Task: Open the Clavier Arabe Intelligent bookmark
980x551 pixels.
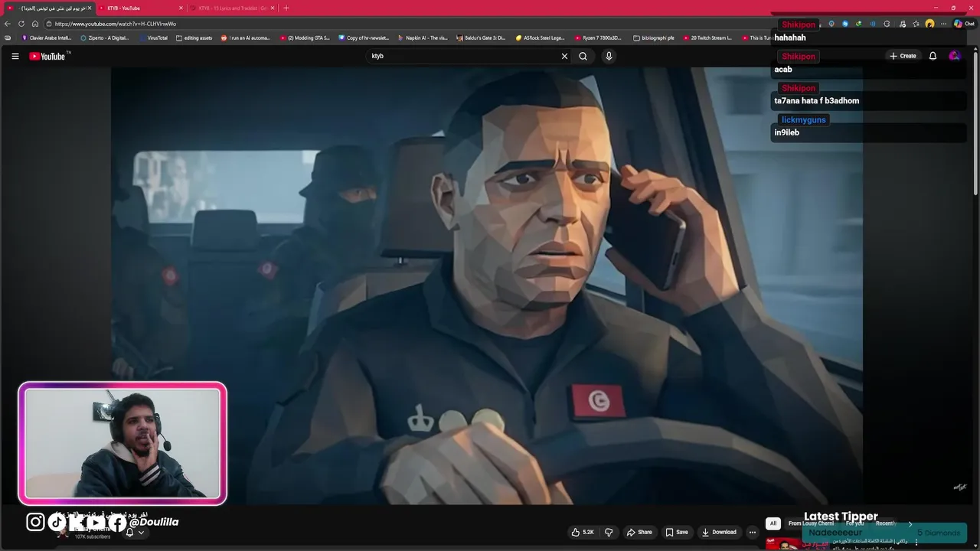Action: click(x=47, y=37)
